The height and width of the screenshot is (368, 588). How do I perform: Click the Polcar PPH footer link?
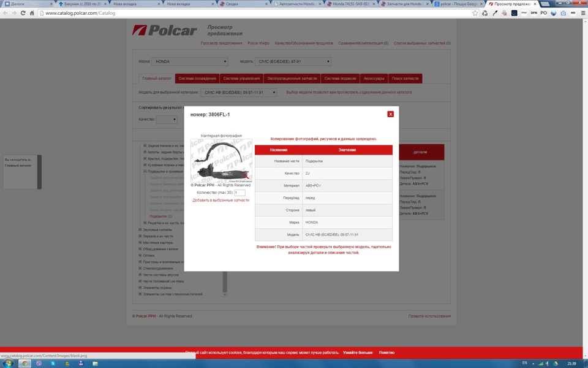coord(146,316)
